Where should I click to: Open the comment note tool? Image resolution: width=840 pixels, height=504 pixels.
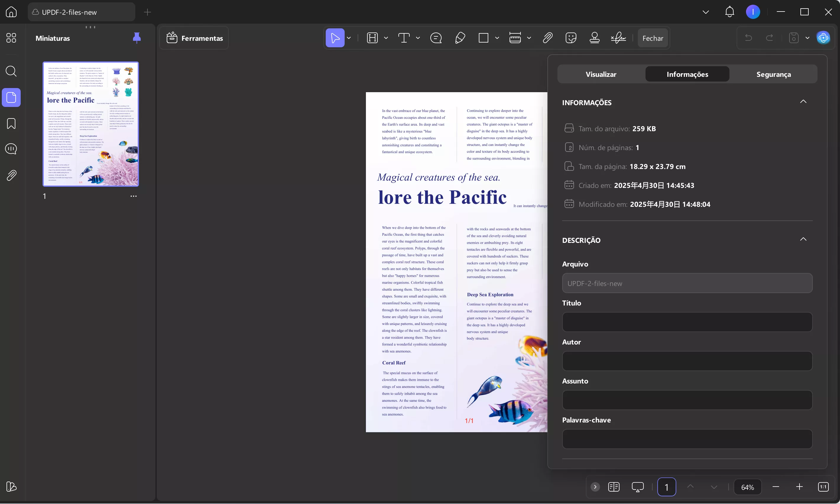tap(436, 38)
